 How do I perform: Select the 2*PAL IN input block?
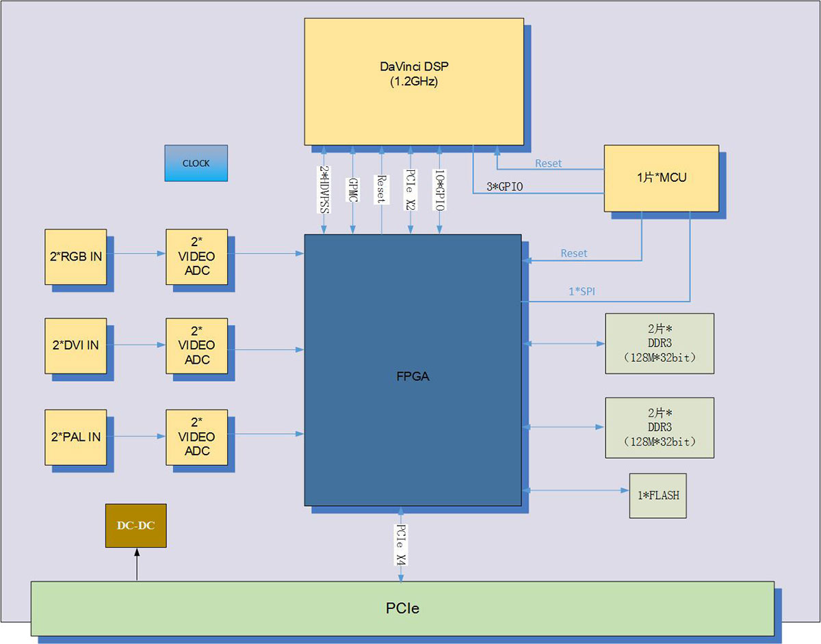pyautogui.click(x=75, y=437)
